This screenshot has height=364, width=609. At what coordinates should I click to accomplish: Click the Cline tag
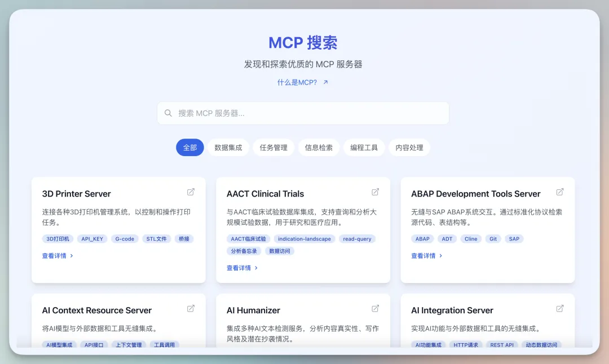tap(471, 239)
